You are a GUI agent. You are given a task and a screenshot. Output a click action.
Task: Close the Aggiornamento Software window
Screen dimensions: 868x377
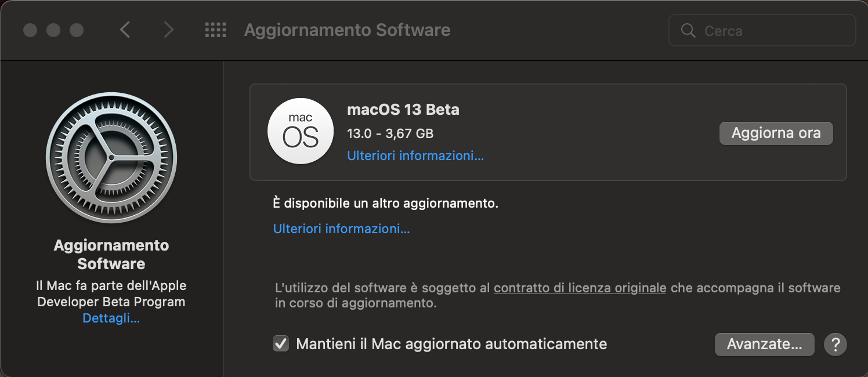[30, 30]
